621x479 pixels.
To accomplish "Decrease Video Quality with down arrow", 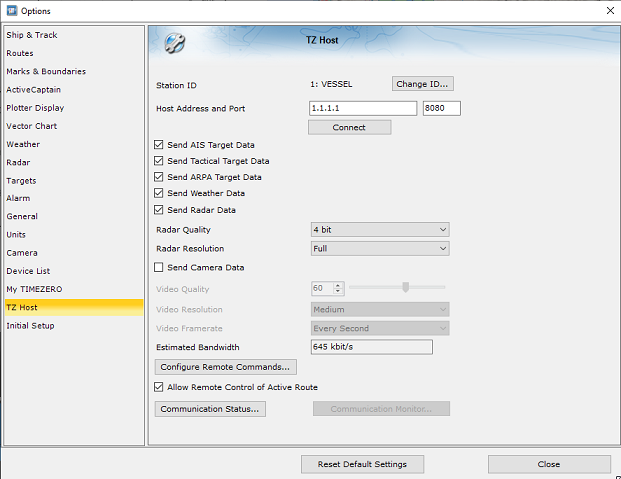I will (x=338, y=291).
